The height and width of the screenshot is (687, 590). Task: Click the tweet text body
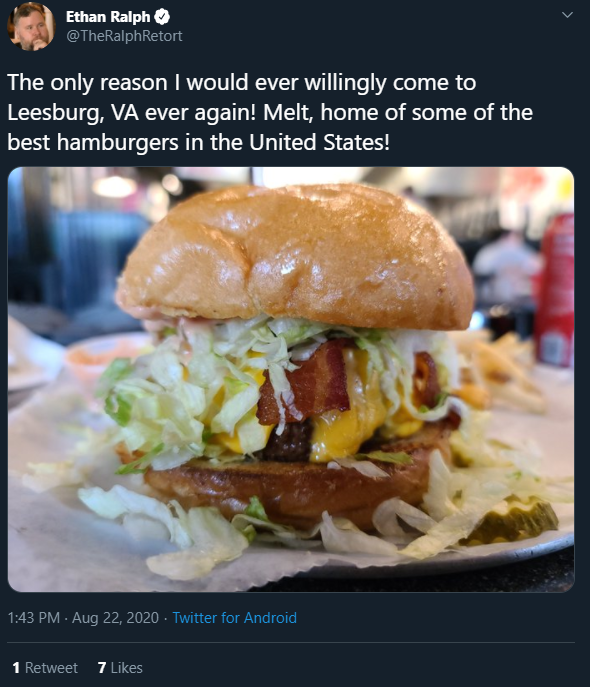coord(270,112)
